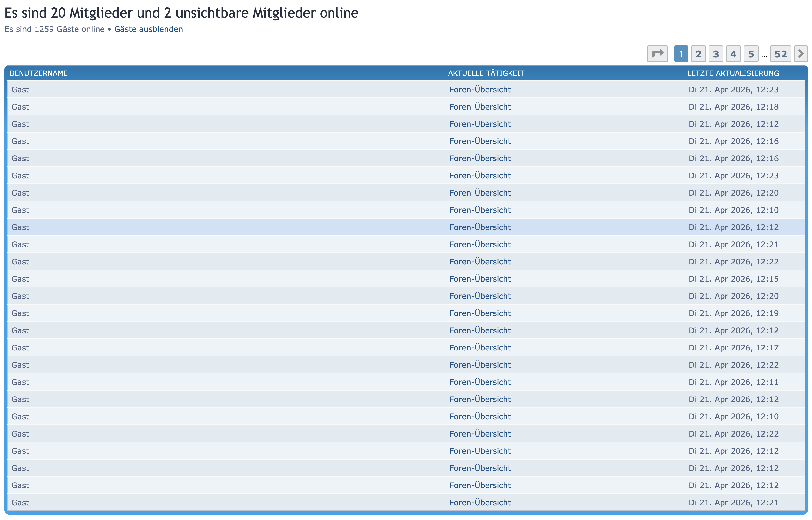Viewport: 812px width, 520px height.
Task: Click the Benutzername column header
Action: click(x=39, y=73)
